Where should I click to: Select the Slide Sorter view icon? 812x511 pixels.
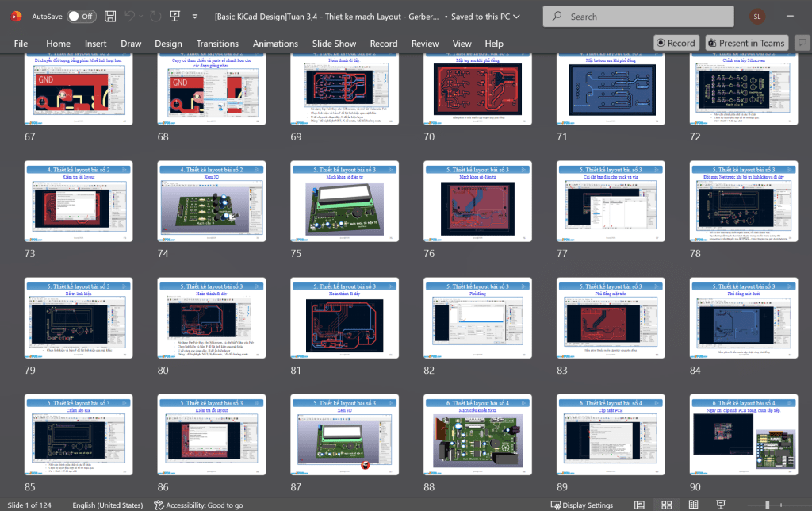(667, 505)
